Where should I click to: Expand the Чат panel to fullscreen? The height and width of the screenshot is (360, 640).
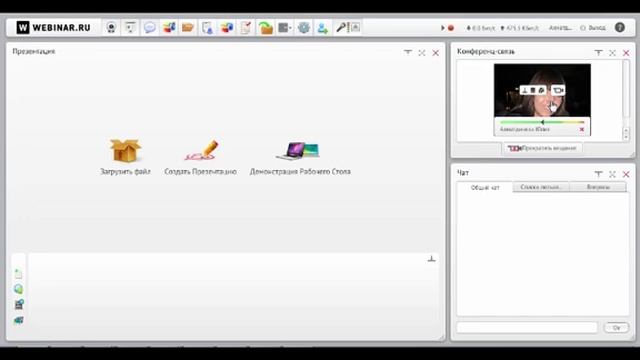pos(612,174)
